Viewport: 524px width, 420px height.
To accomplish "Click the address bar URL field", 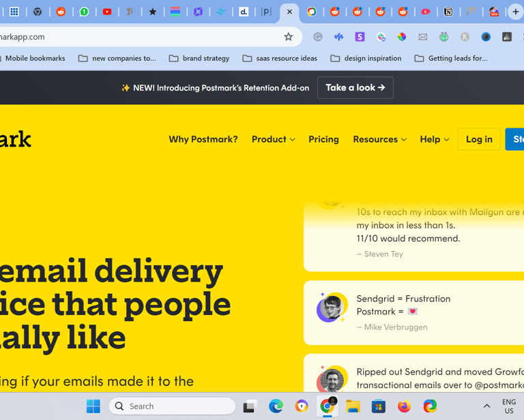I will [141, 37].
